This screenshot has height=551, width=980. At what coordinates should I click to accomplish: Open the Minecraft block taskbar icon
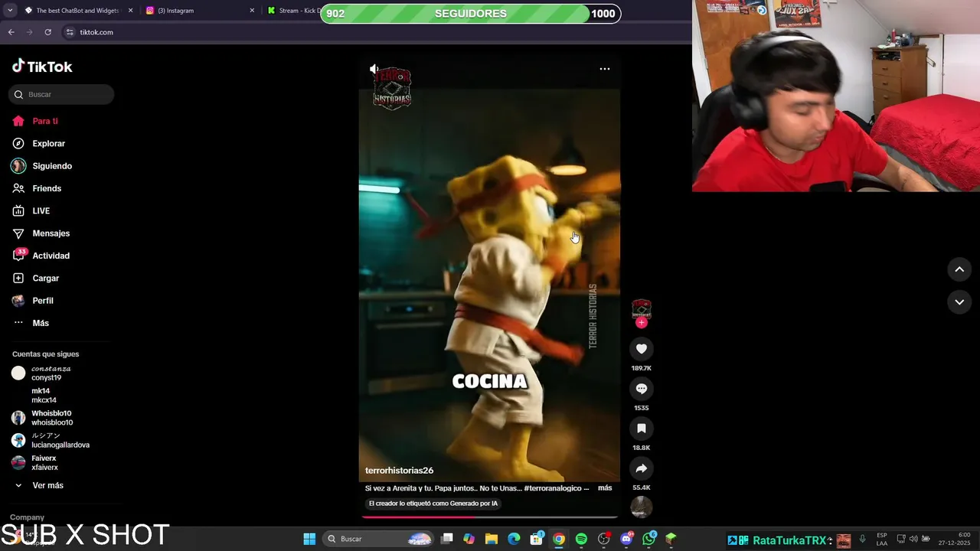pyautogui.click(x=671, y=539)
